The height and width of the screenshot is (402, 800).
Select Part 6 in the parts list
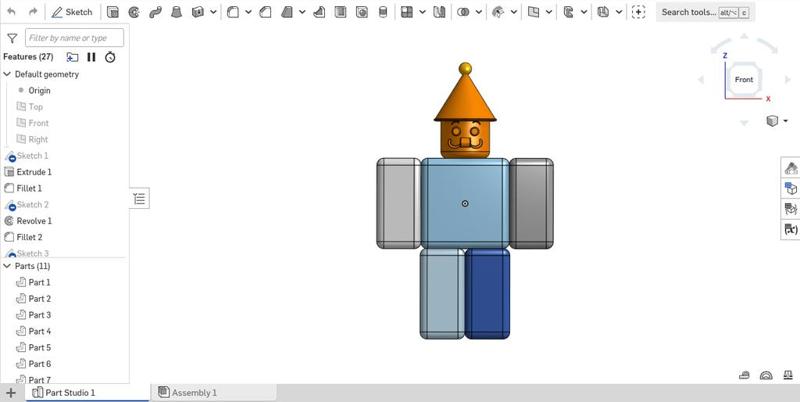(x=39, y=364)
